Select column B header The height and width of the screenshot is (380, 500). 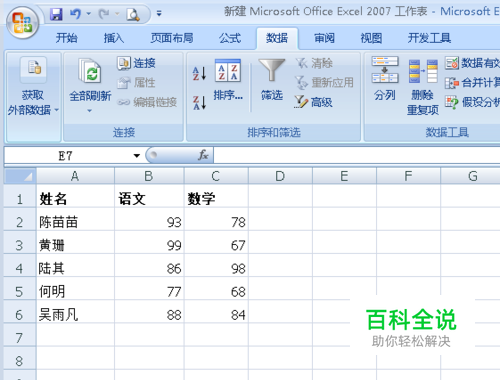pos(149,176)
